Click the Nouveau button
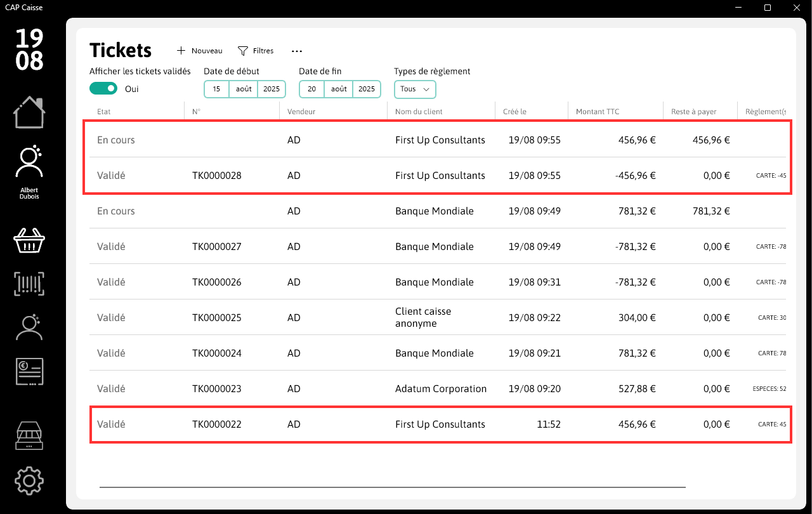Image resolution: width=812 pixels, height=514 pixels. [x=200, y=51]
